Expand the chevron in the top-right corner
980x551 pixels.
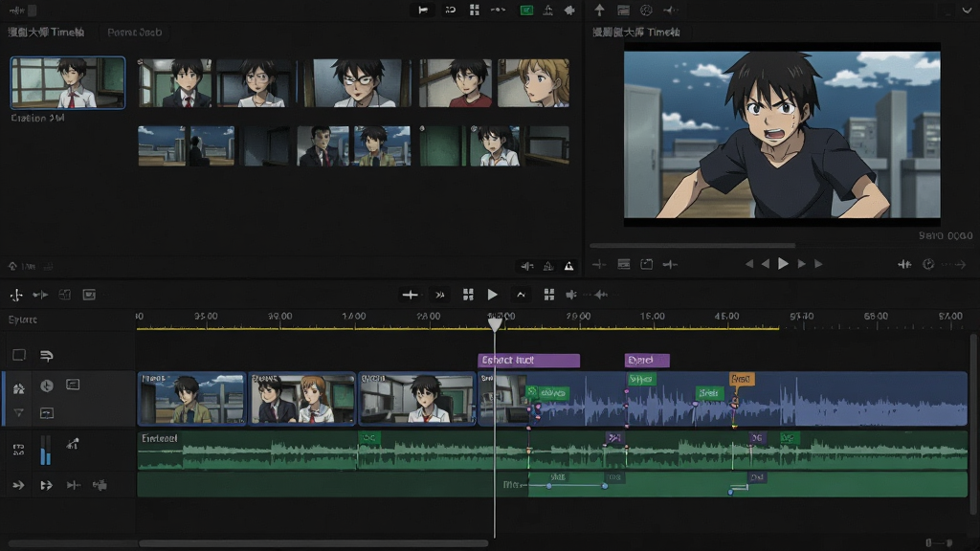[x=967, y=10]
